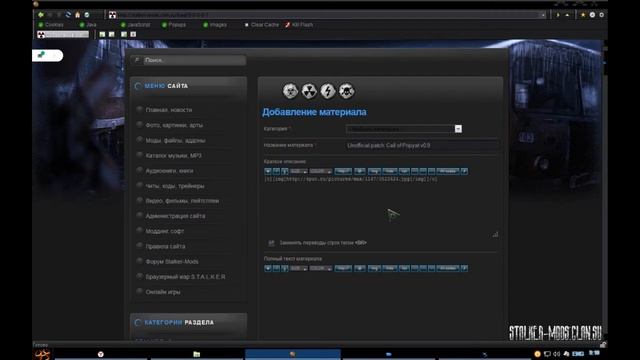640x360 pixels.
Task: Click the КАТЕГОРИИ РАЗДЕЛА panel header
Action: point(189,322)
